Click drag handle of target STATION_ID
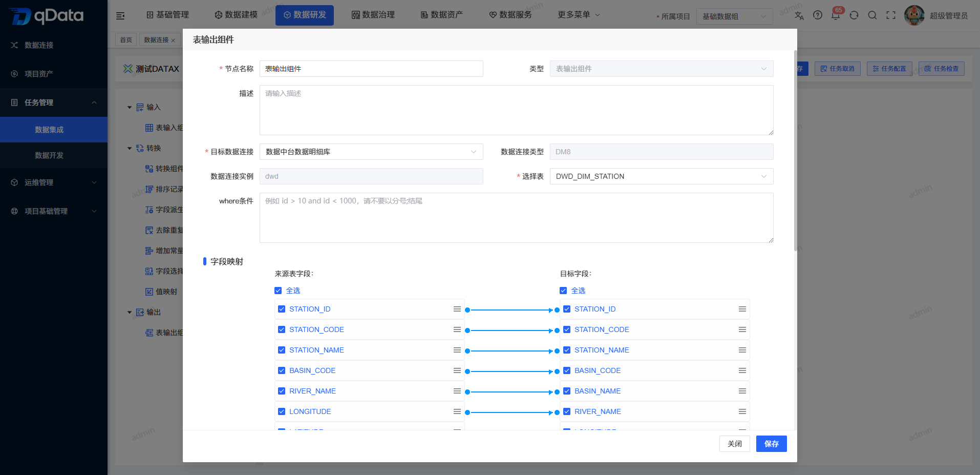Screen dimensions: 980x475 742,309
